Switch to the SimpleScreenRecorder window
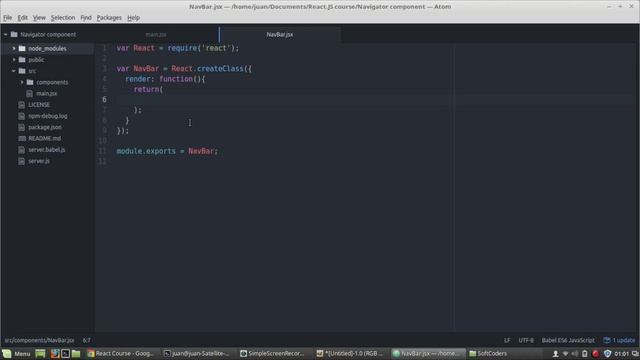The height and width of the screenshot is (360, 640). (x=272, y=353)
